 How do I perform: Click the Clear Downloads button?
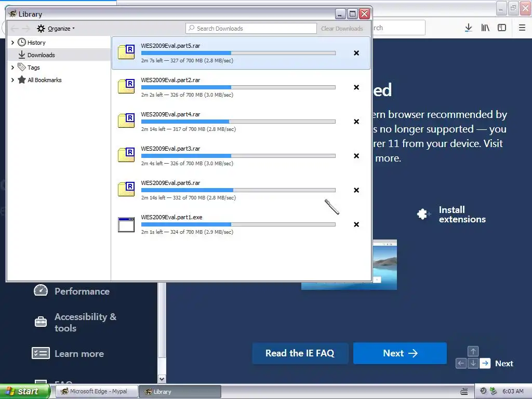[342, 29]
